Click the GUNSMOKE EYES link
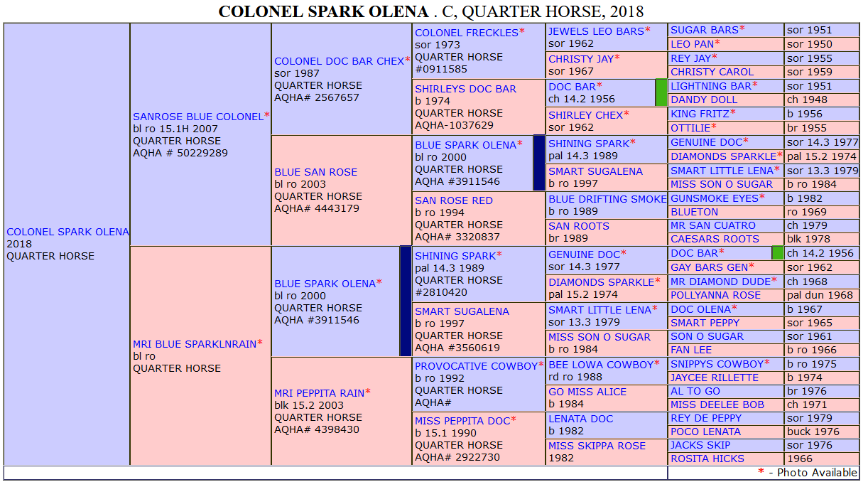This screenshot has width=868, height=482. (x=715, y=198)
